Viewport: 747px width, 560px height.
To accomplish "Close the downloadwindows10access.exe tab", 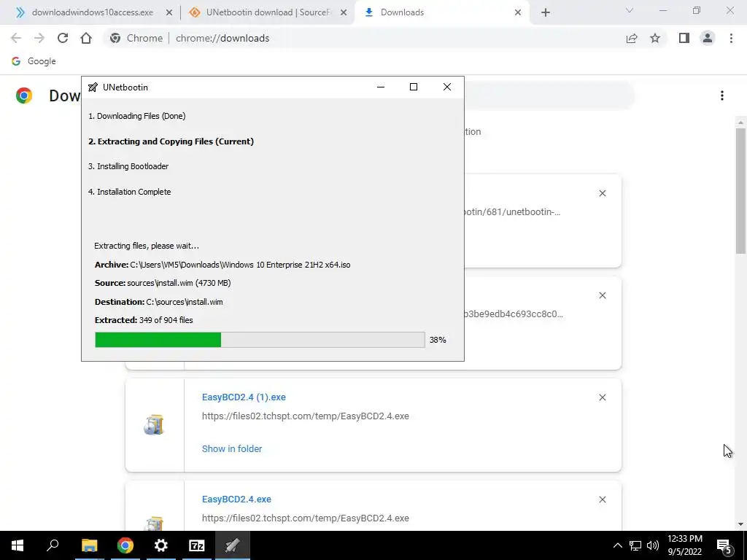I will click(x=169, y=13).
